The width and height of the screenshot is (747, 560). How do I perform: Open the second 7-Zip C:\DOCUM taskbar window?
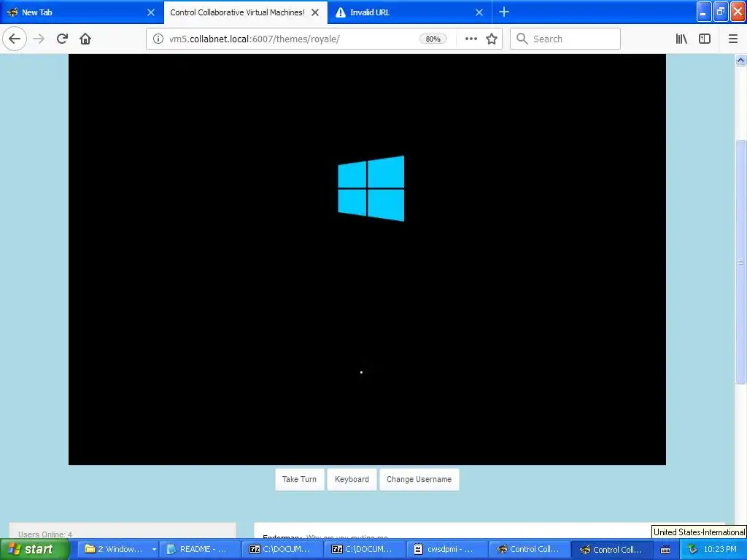365,549
